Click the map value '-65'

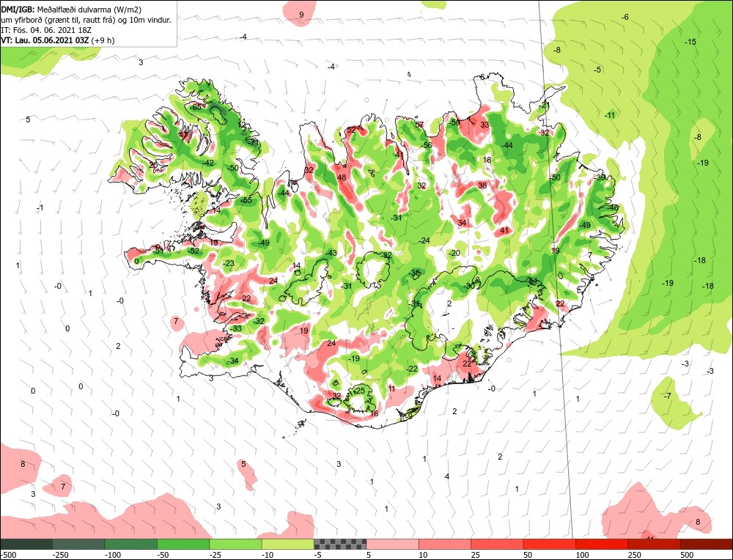coord(196,108)
